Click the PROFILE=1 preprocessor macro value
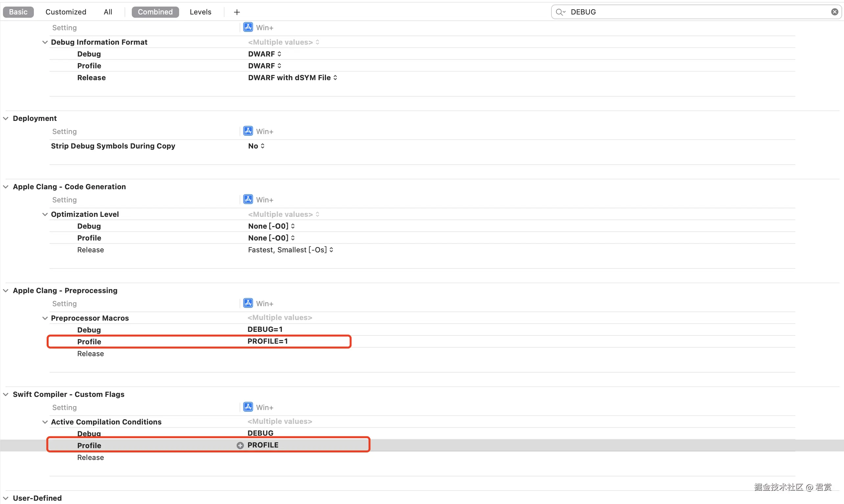The height and width of the screenshot is (504, 844). 267,341
